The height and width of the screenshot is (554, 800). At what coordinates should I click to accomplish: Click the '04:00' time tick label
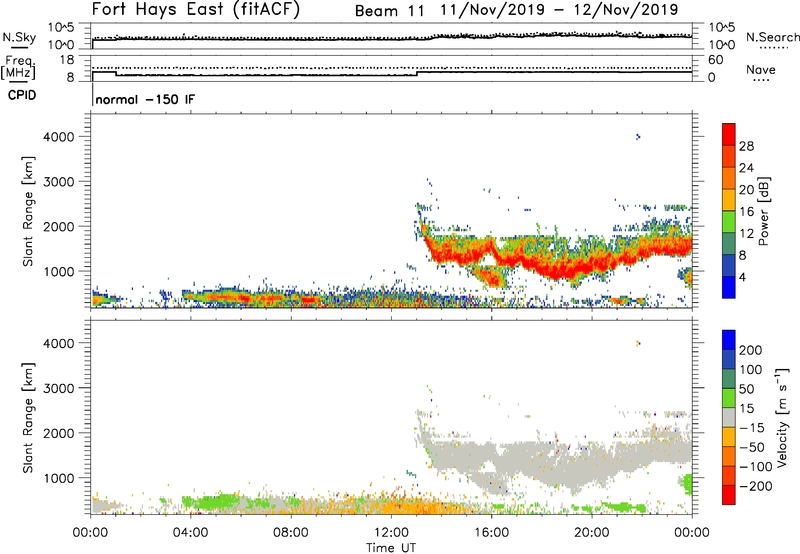tap(190, 532)
